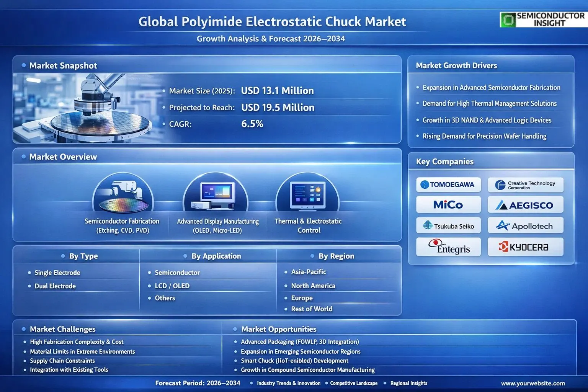Click the Market Snapshot heading
This screenshot has height=392, width=588.
pyautogui.click(x=63, y=65)
